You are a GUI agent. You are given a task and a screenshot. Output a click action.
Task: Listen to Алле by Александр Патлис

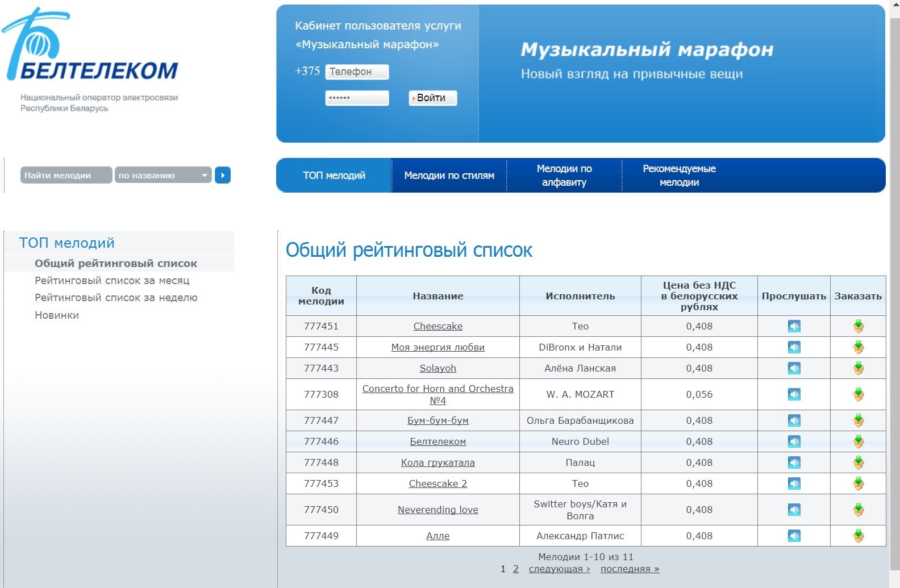(794, 536)
